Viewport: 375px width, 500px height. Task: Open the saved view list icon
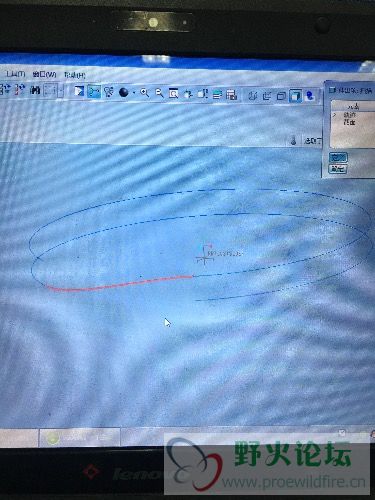202,94
